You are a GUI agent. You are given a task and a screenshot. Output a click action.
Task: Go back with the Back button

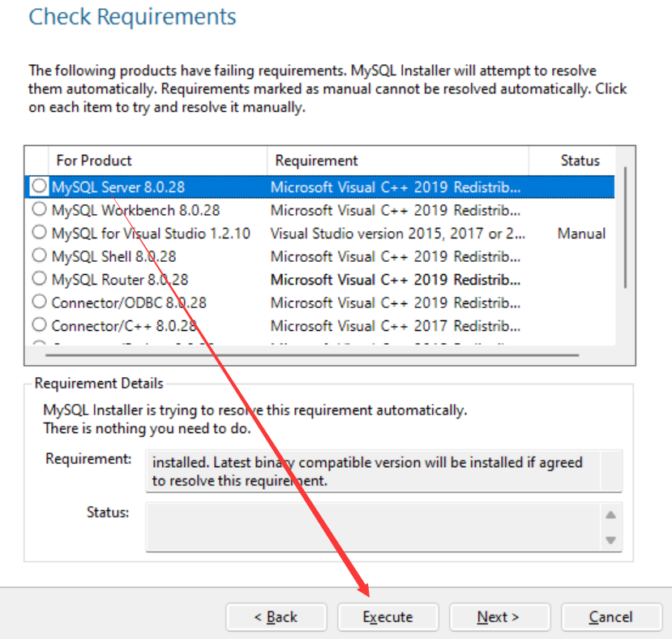tap(276, 617)
